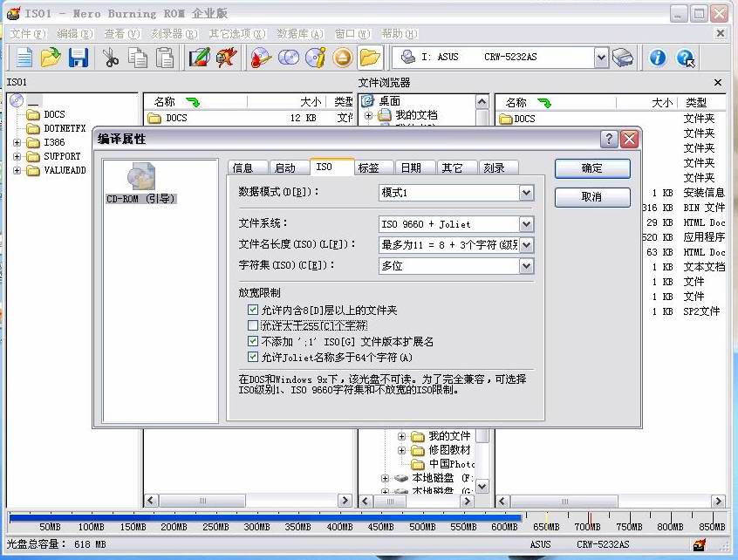The width and height of the screenshot is (738, 560).
Task: Click the ISO1 disc root icon in tree
Action: coord(17,100)
